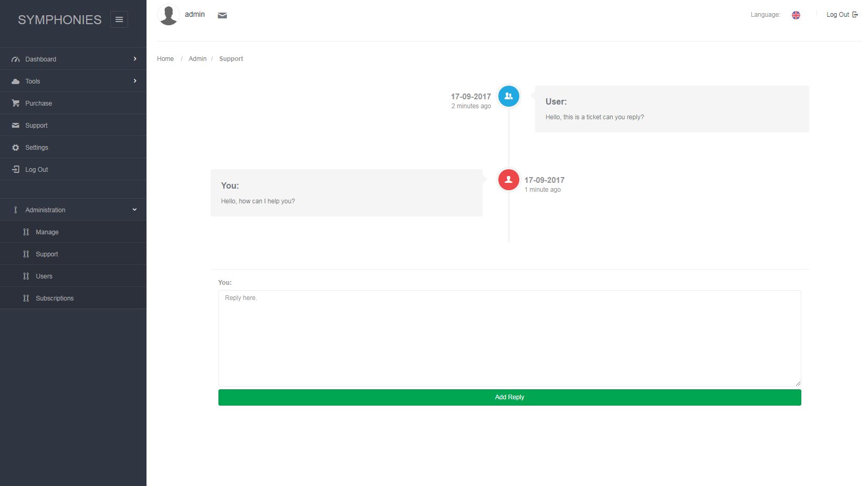Expand the Tools menu chevron

pos(135,81)
